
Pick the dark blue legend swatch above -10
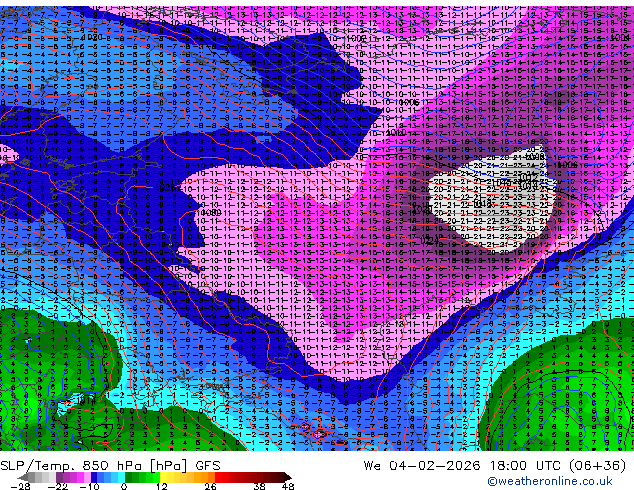coord(94,477)
